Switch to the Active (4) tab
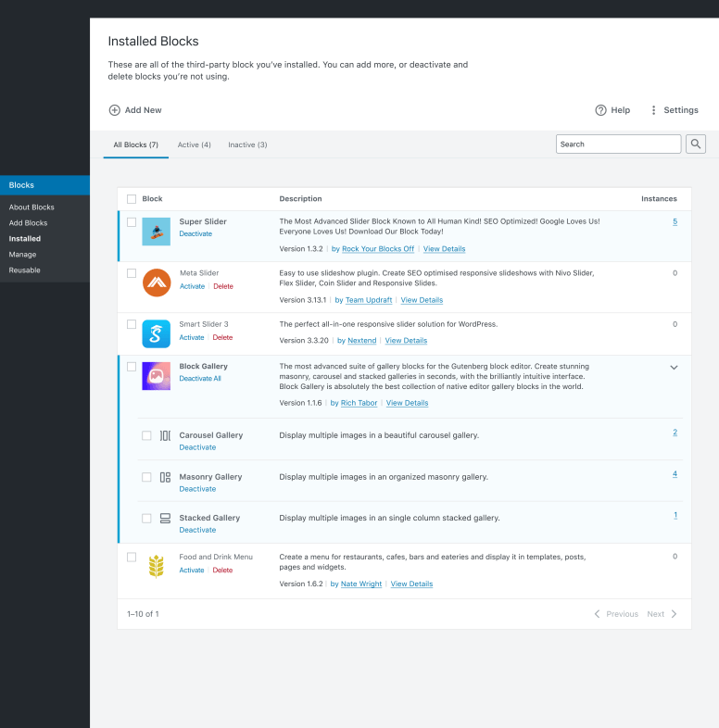 tap(195, 144)
